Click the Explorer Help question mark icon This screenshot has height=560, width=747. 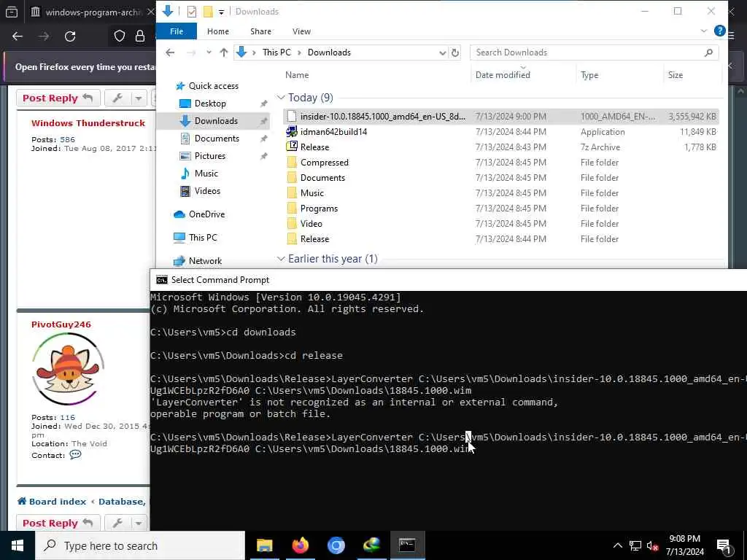tap(720, 31)
